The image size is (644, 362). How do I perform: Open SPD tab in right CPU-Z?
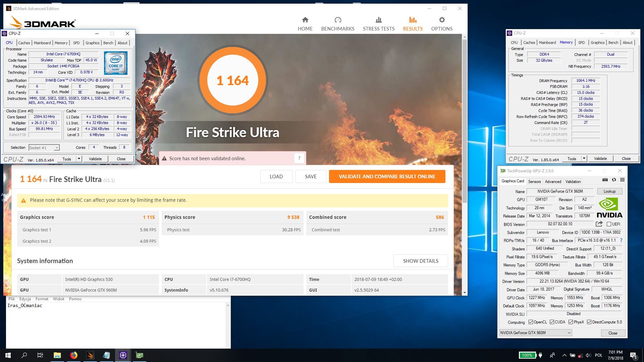pyautogui.click(x=582, y=43)
